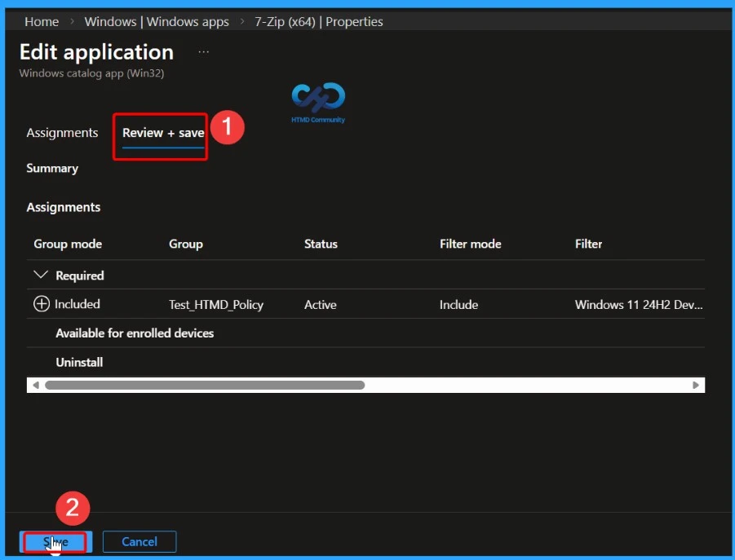Click the Included plus icon
This screenshot has width=735, height=560.
point(41,304)
